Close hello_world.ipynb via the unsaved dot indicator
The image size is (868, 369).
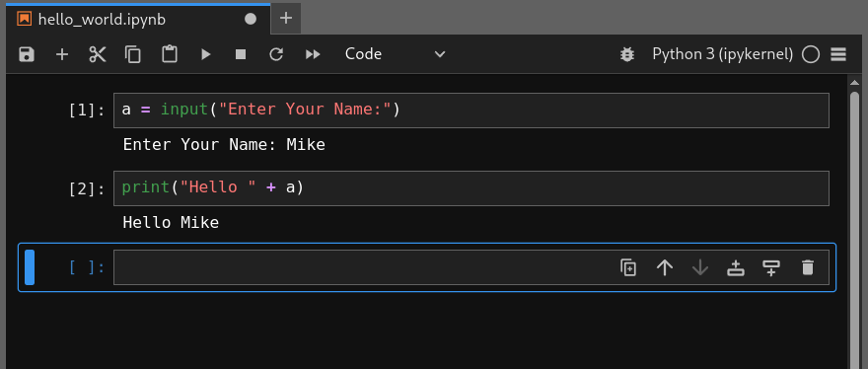click(251, 19)
